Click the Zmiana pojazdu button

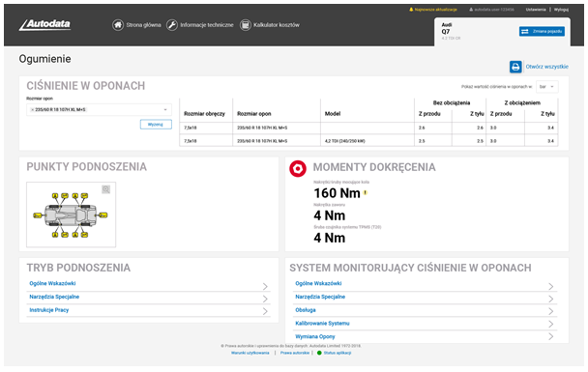coord(542,32)
